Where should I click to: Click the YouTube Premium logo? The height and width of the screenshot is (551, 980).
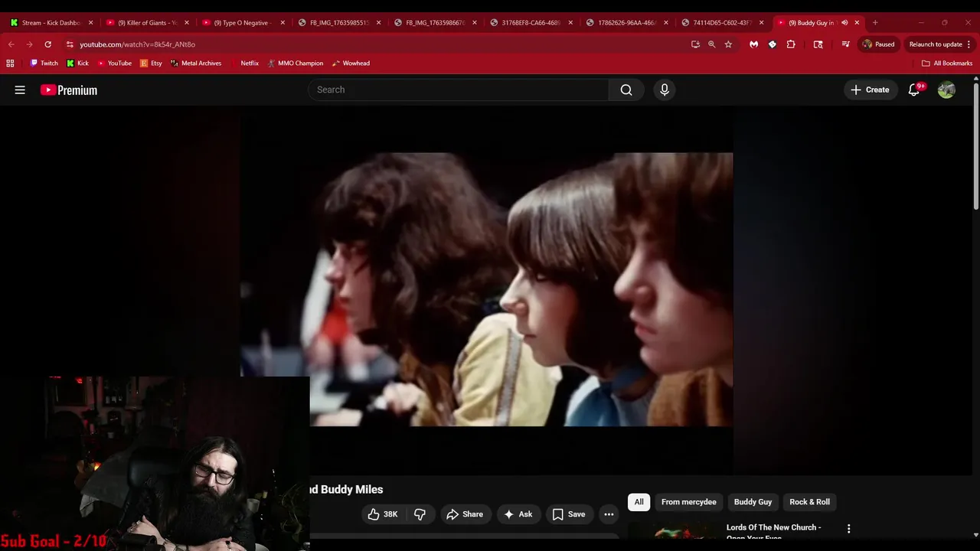(x=69, y=90)
